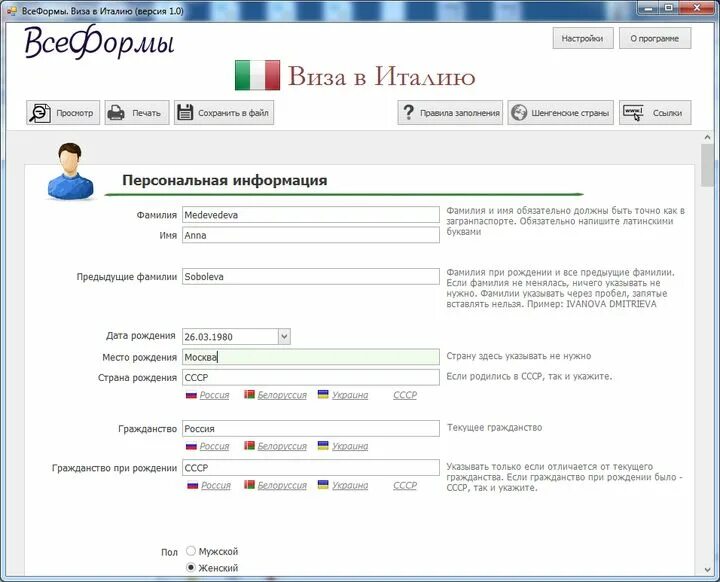
Task: Click the scrollbar down arrow
Action: tap(707, 570)
